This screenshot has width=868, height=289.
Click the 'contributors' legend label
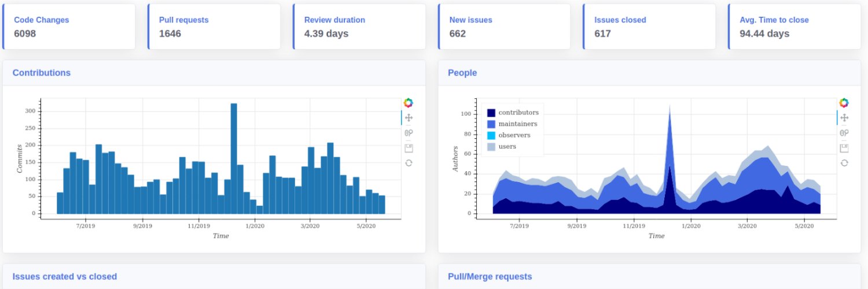pos(518,113)
